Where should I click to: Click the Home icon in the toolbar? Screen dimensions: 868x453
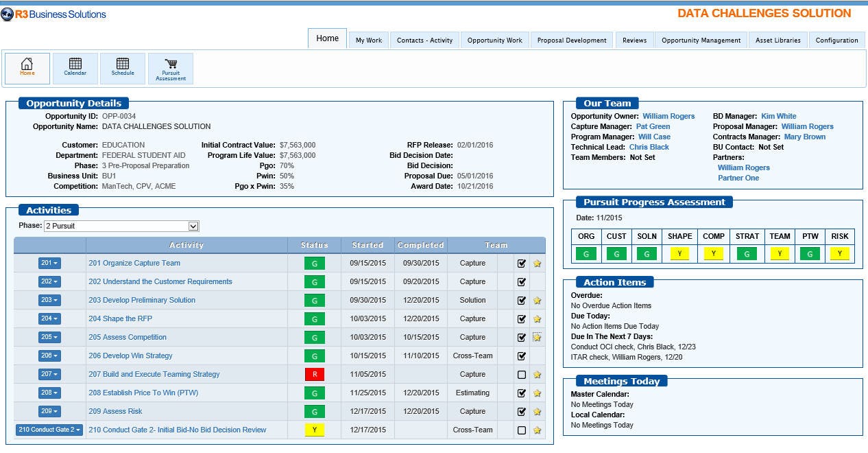click(27, 67)
